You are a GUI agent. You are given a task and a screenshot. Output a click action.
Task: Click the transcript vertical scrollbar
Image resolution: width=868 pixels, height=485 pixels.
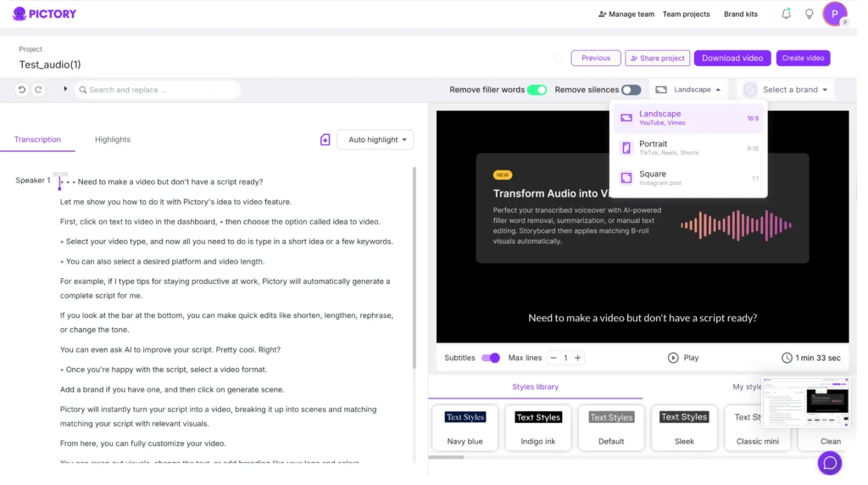[414, 267]
